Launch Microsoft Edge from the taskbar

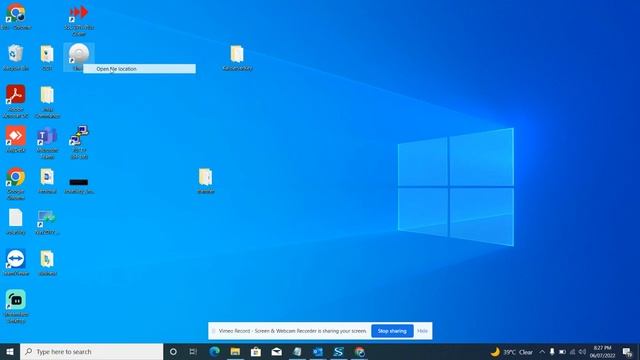[x=214, y=352]
